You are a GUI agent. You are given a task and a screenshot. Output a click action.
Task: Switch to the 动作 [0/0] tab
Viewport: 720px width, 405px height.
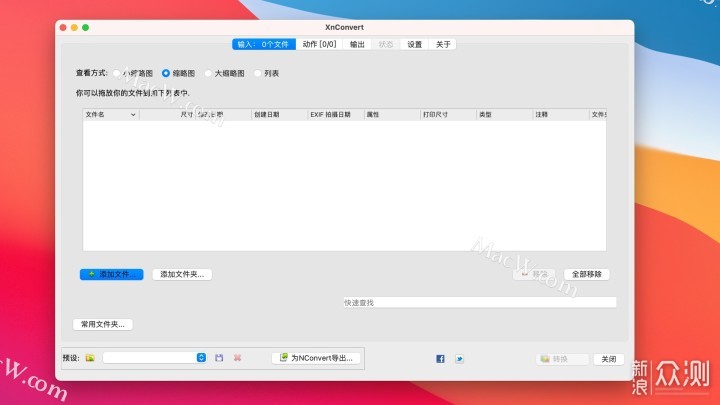(x=319, y=44)
